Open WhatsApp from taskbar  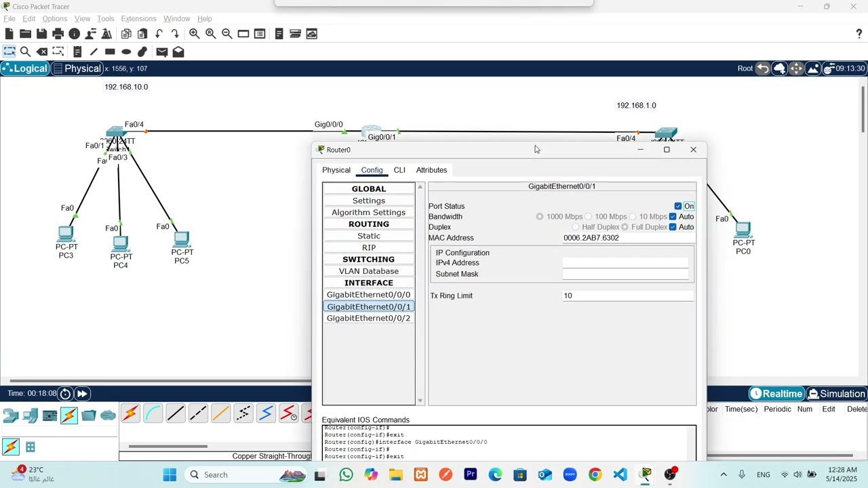click(x=346, y=474)
